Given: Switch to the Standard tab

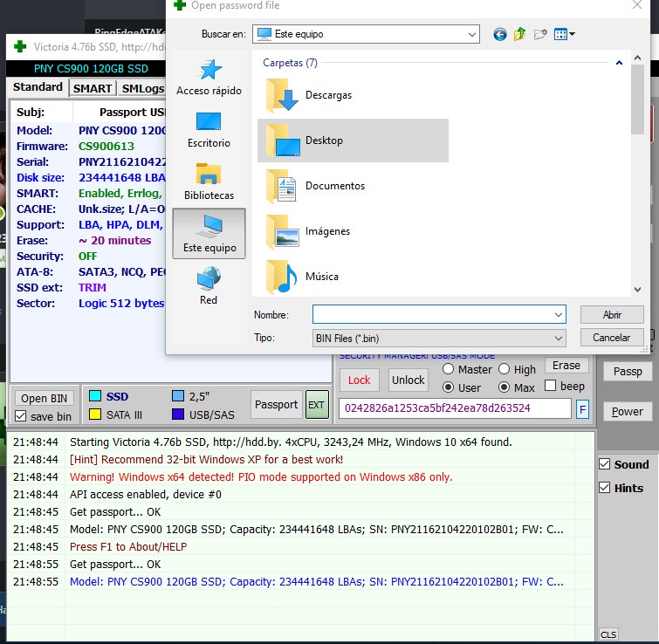Looking at the screenshot, I should pos(38,87).
